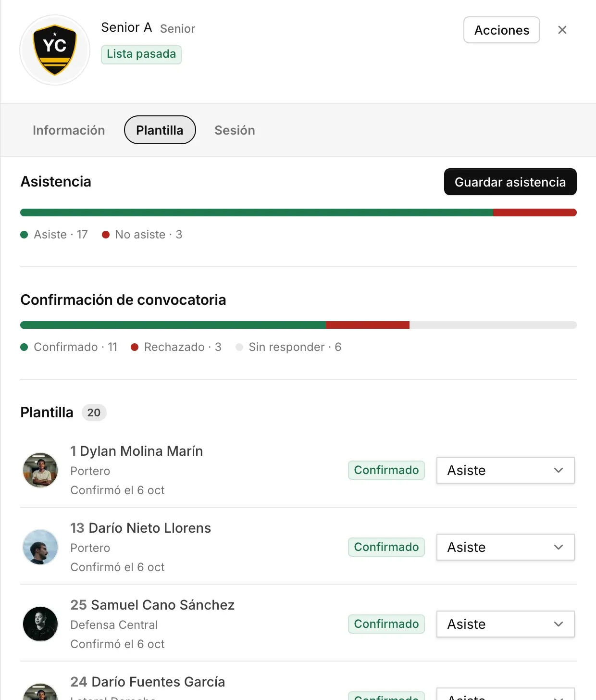
Task: Click the Sin responder · 6 legend
Action: coord(288,347)
